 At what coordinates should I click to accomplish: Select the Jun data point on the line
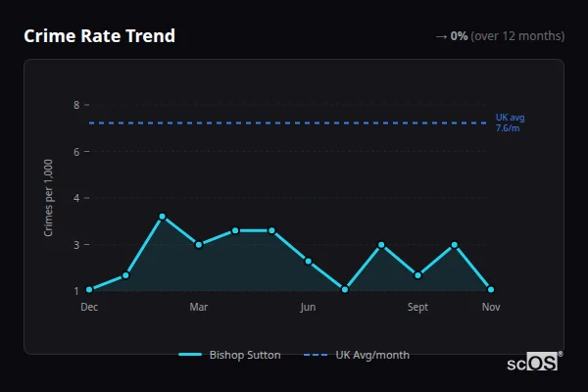click(x=309, y=261)
